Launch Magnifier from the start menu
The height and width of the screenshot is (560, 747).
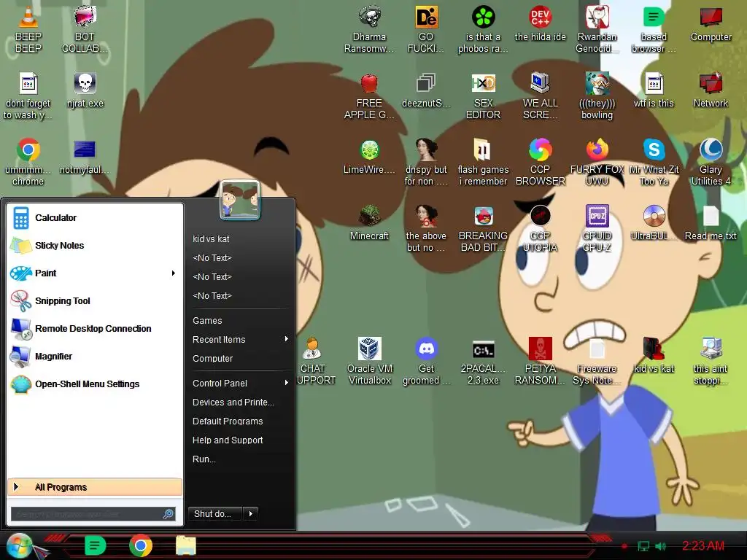point(96,356)
